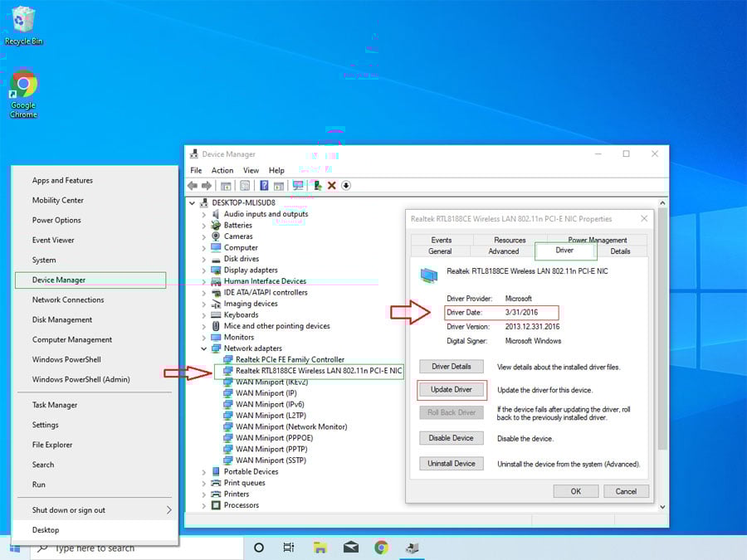
Task: Select WAN Miniport (Network Monitor) entry
Action: (291, 427)
